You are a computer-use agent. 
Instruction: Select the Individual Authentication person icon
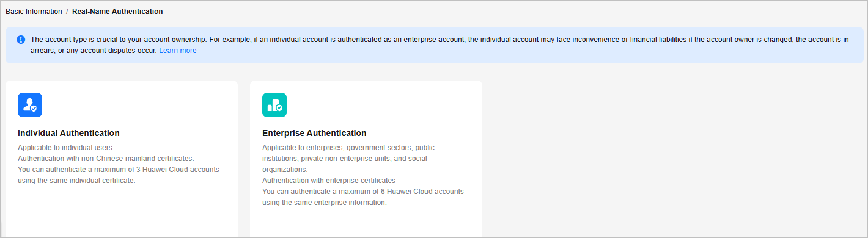30,105
